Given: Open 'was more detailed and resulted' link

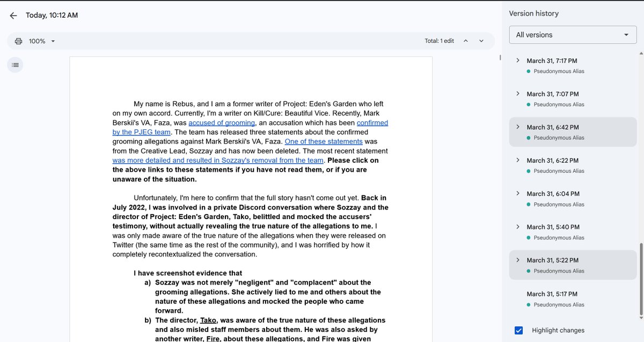Looking at the screenshot, I should 218,161.
